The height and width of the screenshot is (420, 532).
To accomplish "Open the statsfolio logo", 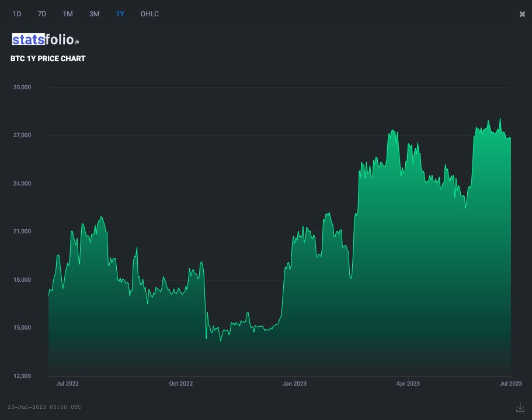I will click(46, 40).
